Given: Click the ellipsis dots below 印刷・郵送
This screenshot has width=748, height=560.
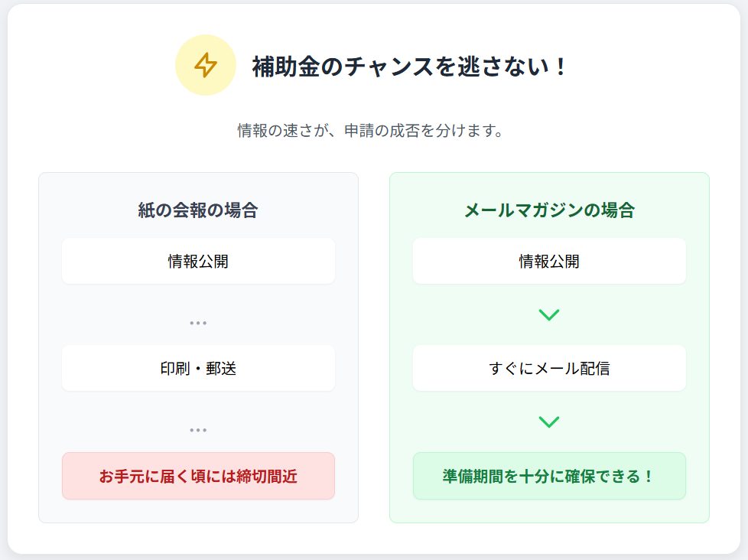Looking at the screenshot, I should click(x=198, y=430).
